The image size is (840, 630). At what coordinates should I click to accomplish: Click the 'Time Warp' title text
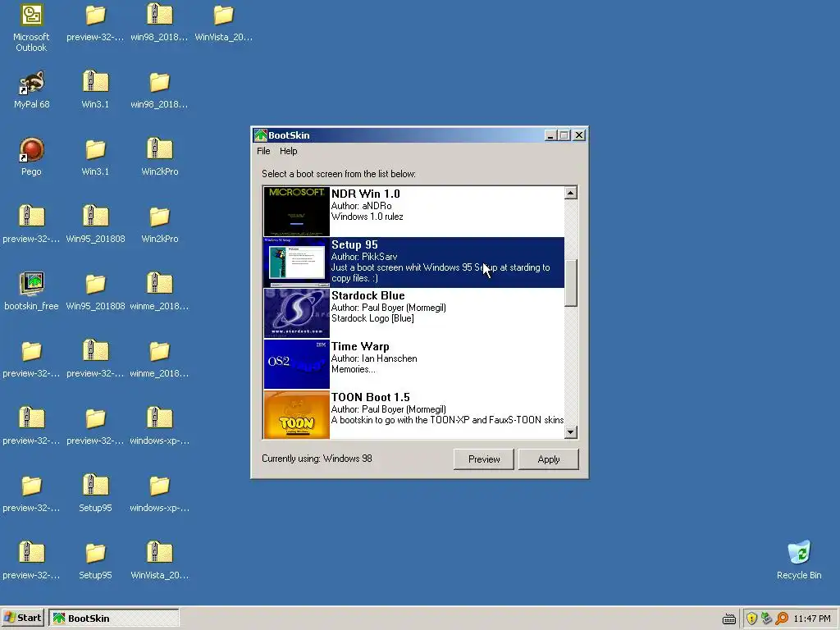[360, 347]
